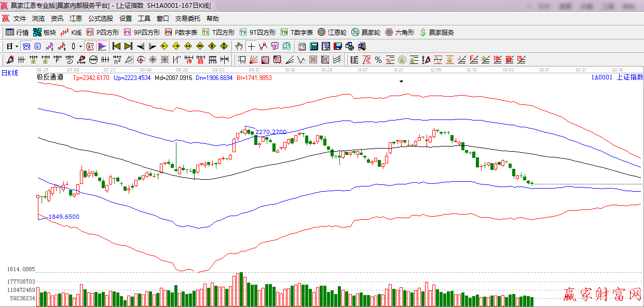This screenshot has height=307, width=644.
Task: Open the 江恩 menu
Action: [x=76, y=18]
